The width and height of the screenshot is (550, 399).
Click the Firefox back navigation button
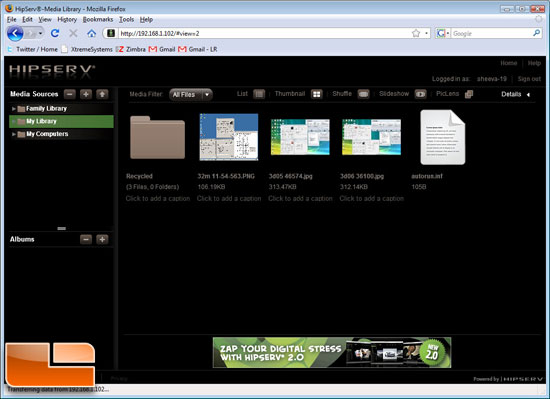pos(15,33)
